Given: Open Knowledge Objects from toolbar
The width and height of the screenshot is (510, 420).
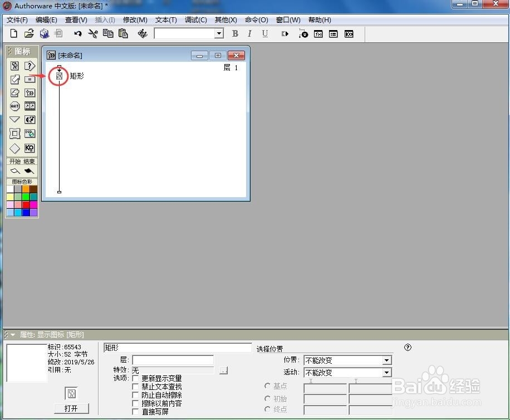Looking at the screenshot, I should point(349,34).
